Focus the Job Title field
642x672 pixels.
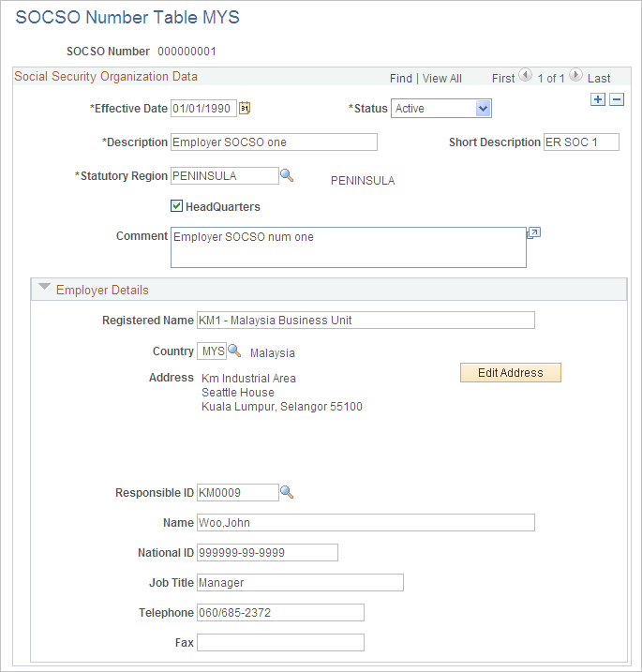300,582
